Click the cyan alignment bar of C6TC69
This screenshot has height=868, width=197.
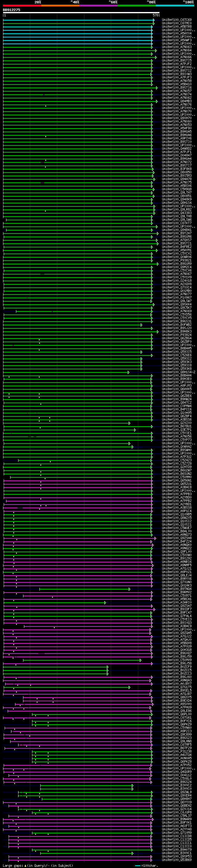pyautogui.click(x=78, y=20)
